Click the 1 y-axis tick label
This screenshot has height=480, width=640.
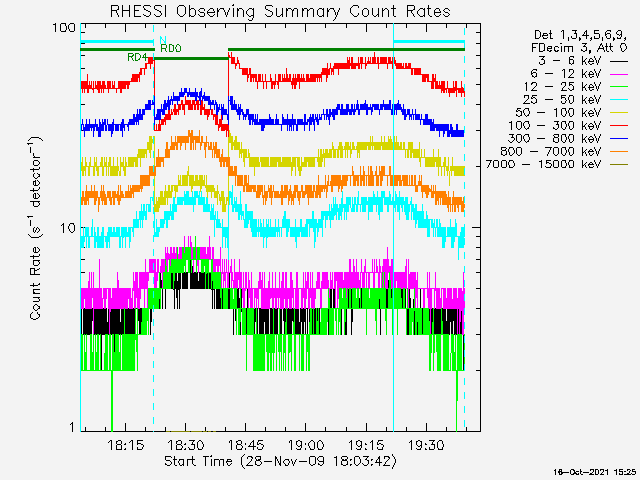[72, 427]
